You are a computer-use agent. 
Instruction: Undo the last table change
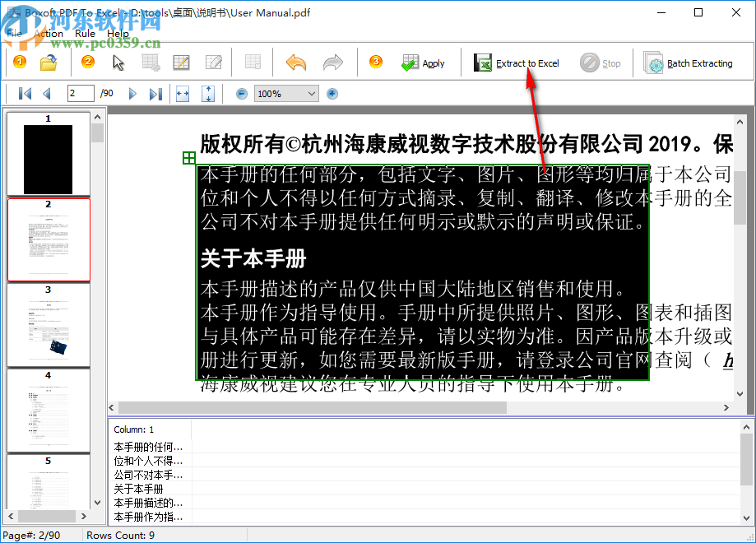(x=296, y=62)
